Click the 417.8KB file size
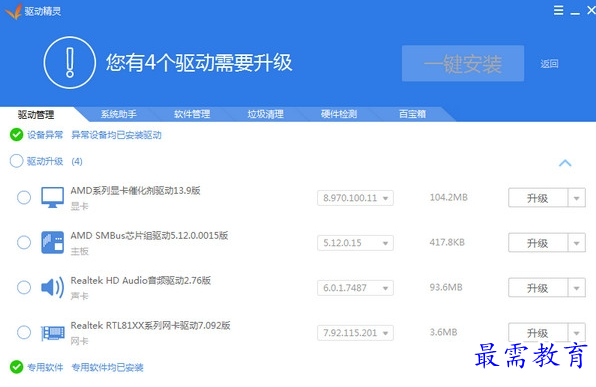 (x=447, y=242)
